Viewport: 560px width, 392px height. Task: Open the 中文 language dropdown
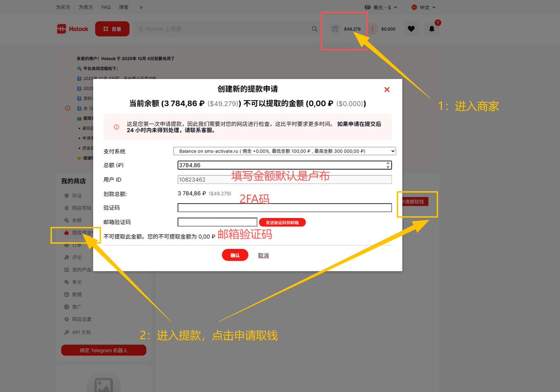[x=424, y=7]
